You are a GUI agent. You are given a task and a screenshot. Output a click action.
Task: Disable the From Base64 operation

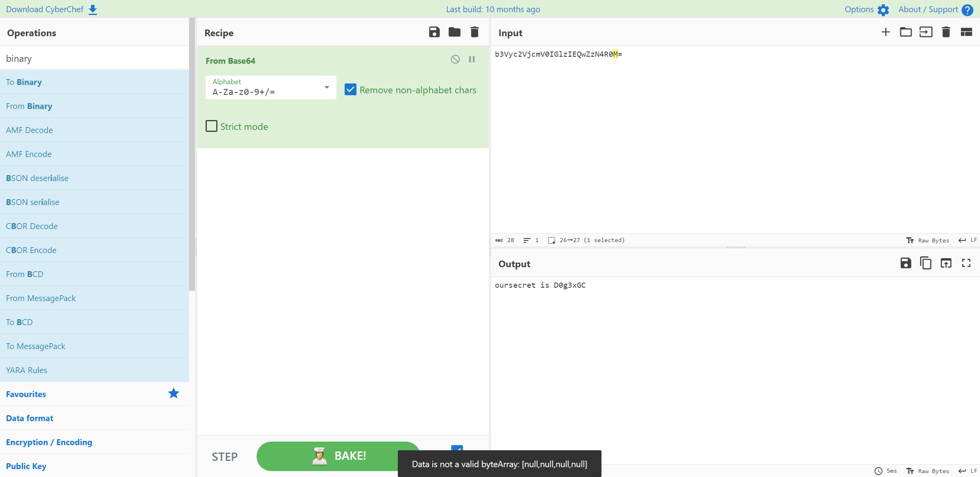pyautogui.click(x=455, y=59)
